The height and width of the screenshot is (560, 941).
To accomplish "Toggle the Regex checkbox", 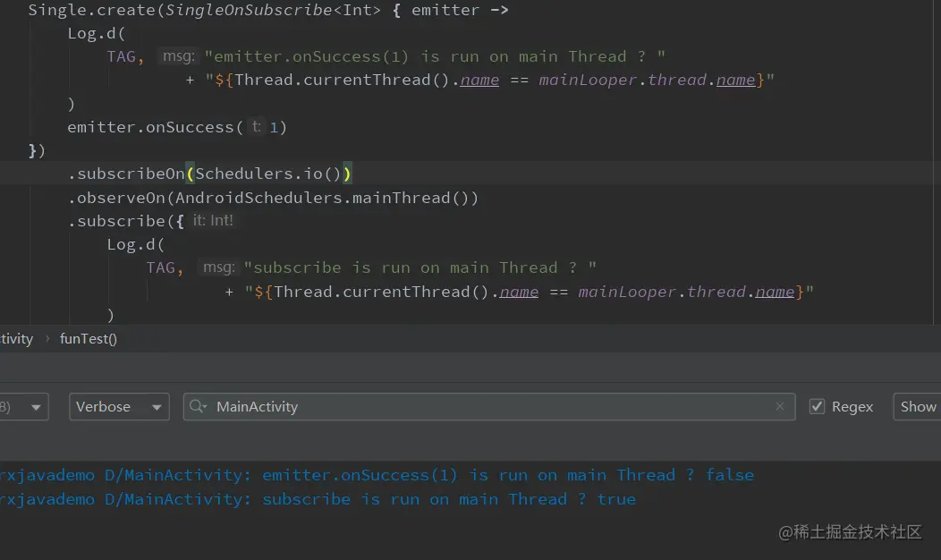I will coord(817,407).
